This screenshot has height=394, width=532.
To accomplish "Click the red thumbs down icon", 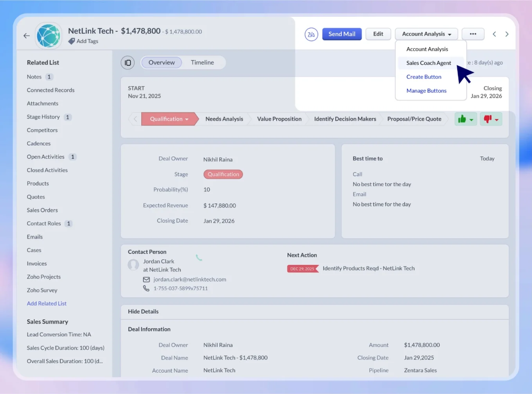I will (x=487, y=119).
